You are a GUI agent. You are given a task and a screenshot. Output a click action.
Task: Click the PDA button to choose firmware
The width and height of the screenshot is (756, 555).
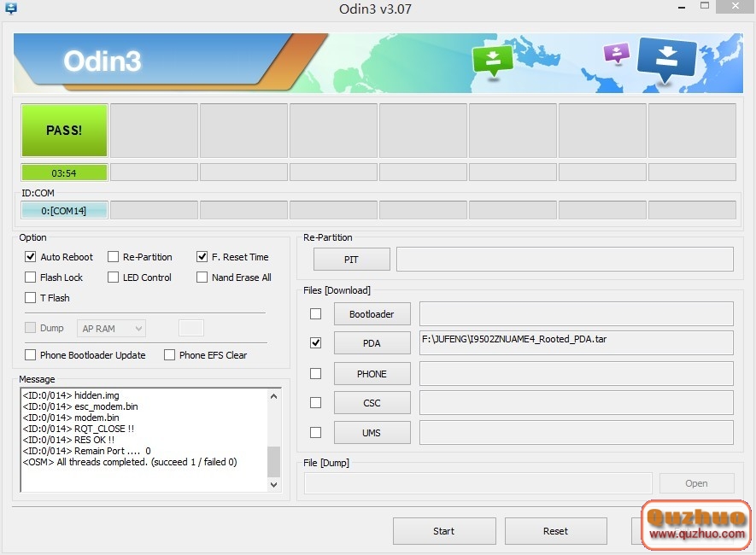372,343
